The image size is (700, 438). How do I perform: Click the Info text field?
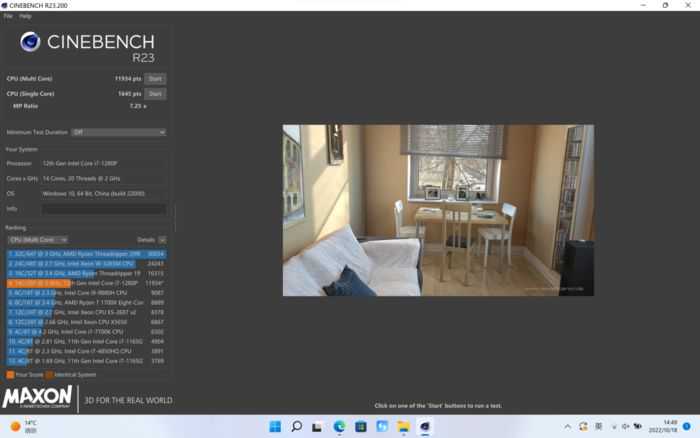pyautogui.click(x=104, y=209)
